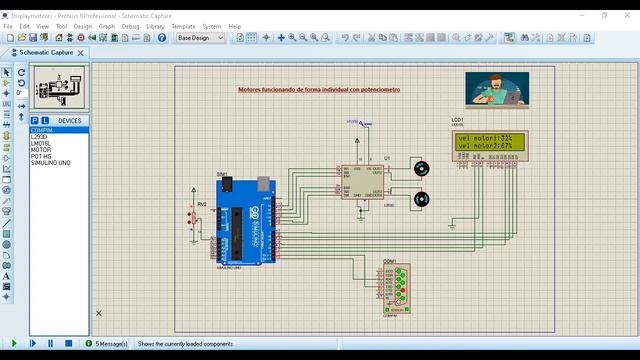Open the View menu

click(42, 27)
